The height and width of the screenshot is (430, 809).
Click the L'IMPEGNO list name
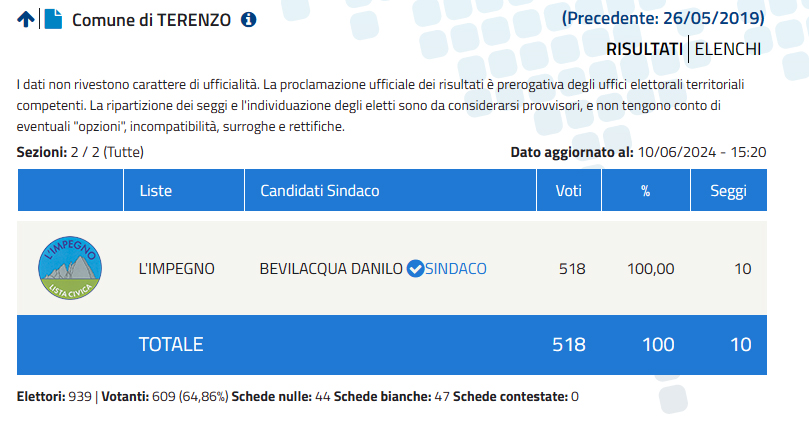pos(176,268)
